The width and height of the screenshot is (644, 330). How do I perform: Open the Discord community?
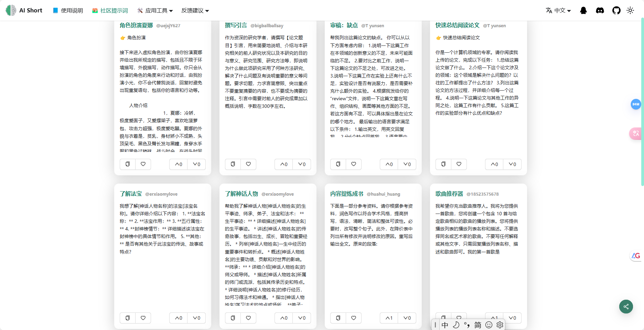click(600, 10)
